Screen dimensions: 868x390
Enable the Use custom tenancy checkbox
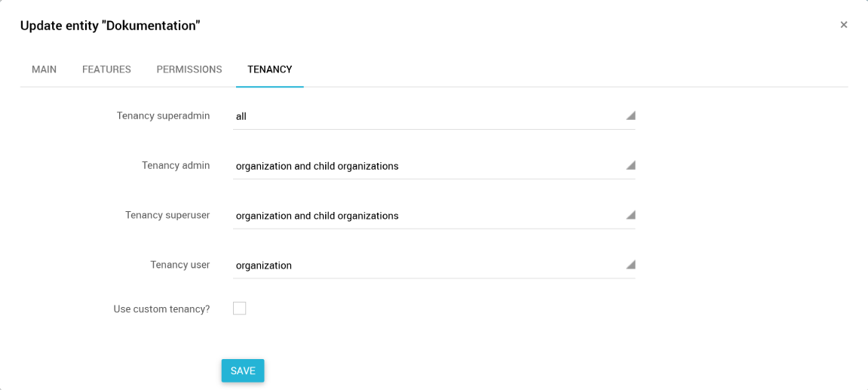pos(240,308)
